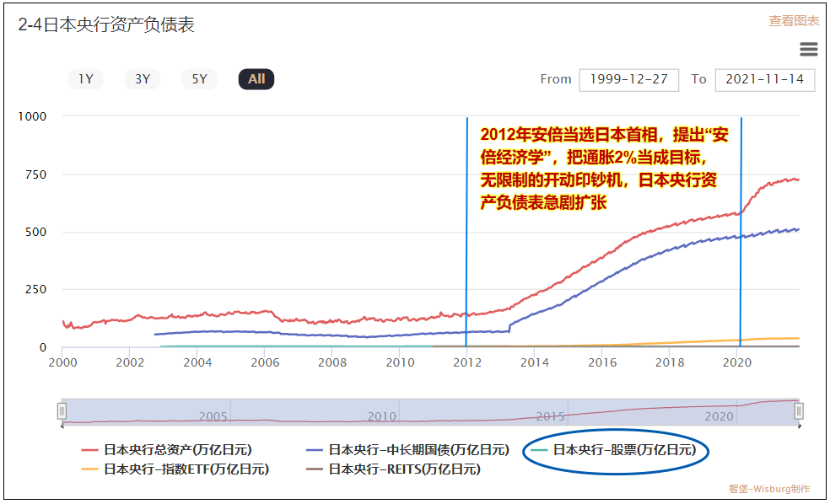This screenshot has width=830, height=504.
Task: Click the navigator's right scroll arrow
Action: tap(798, 426)
